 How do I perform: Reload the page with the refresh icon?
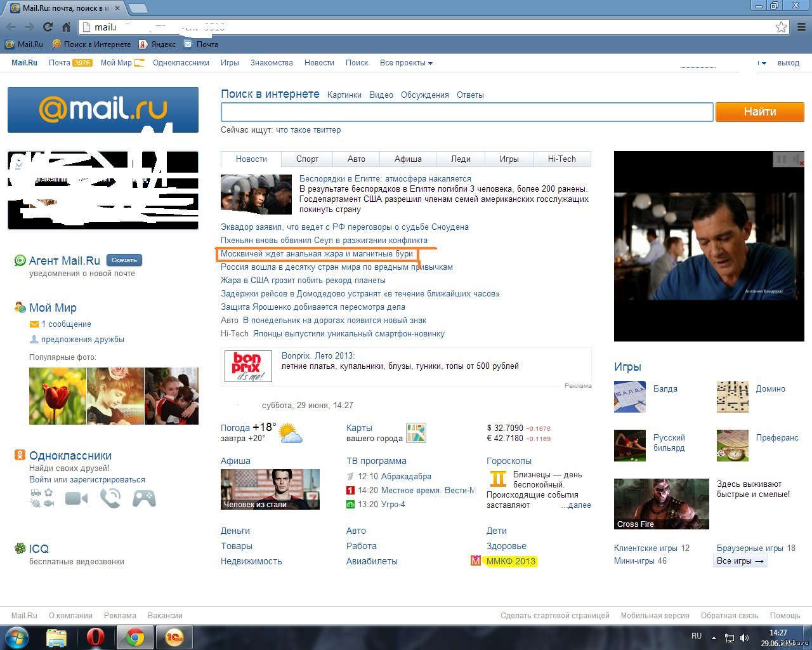click(x=48, y=27)
